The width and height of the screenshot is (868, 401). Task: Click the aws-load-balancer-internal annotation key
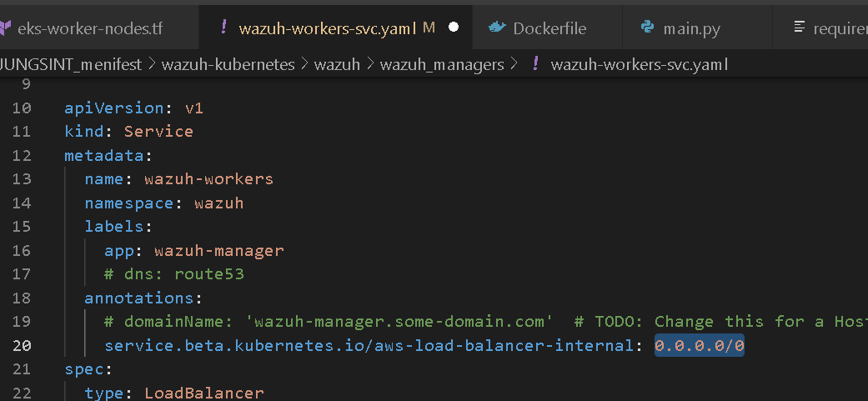click(x=369, y=346)
